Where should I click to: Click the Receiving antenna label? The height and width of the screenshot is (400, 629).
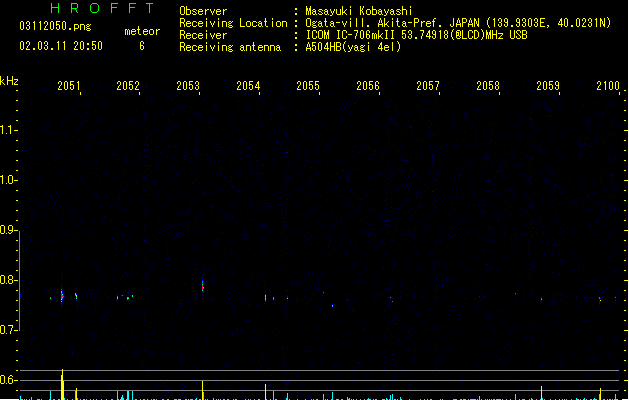(x=230, y=47)
